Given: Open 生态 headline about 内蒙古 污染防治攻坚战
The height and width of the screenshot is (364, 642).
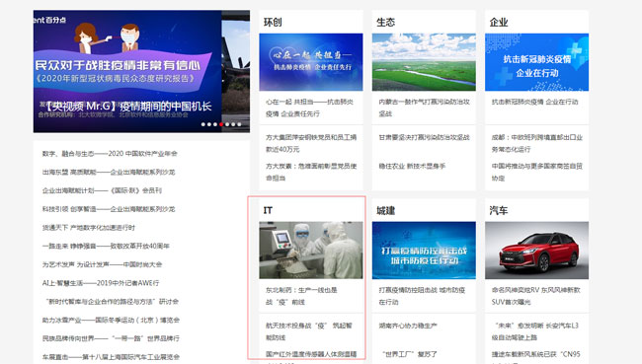Looking at the screenshot, I should (x=424, y=108).
